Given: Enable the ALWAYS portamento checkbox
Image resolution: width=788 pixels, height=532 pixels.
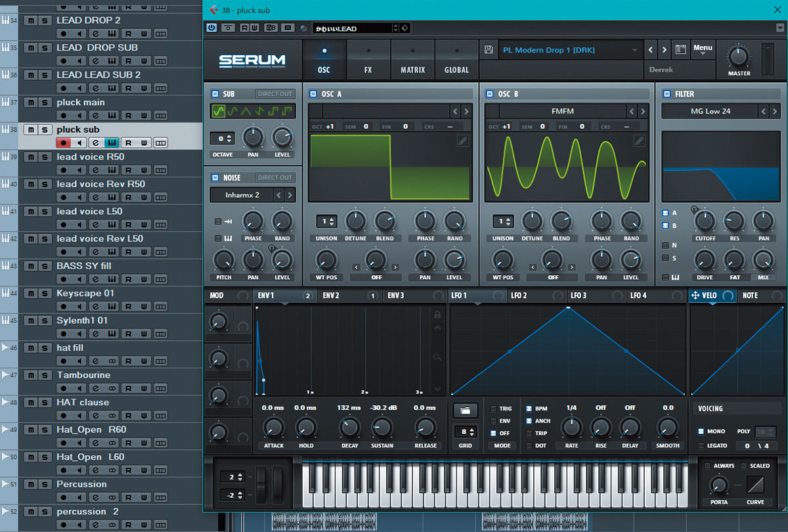Looking at the screenshot, I should click(x=707, y=466).
